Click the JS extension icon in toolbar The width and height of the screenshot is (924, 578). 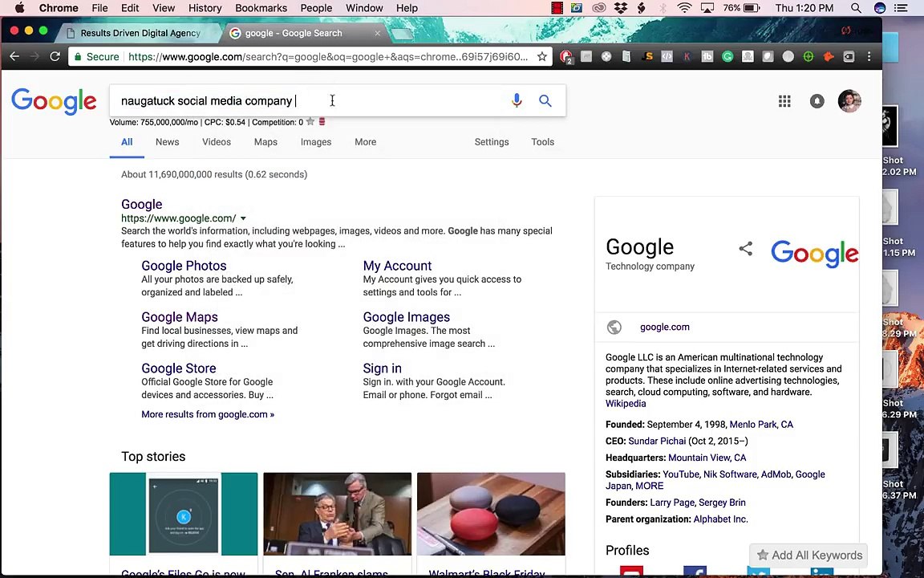click(x=647, y=57)
